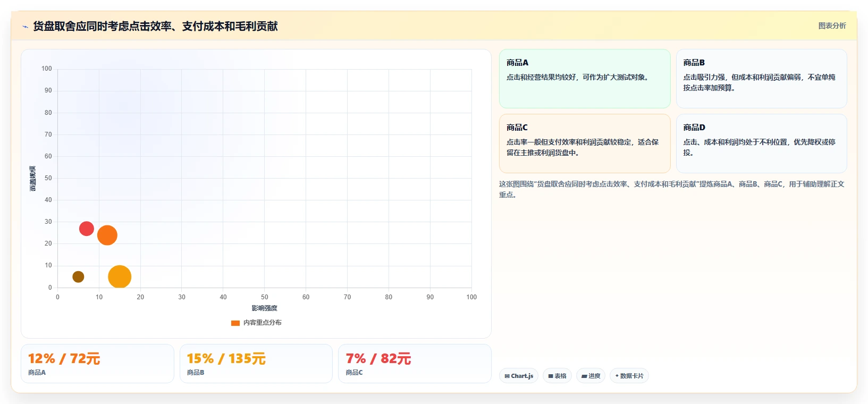Click the 商品D description about 优先降权或停投
This screenshot has height=404, width=868.
coord(759,147)
